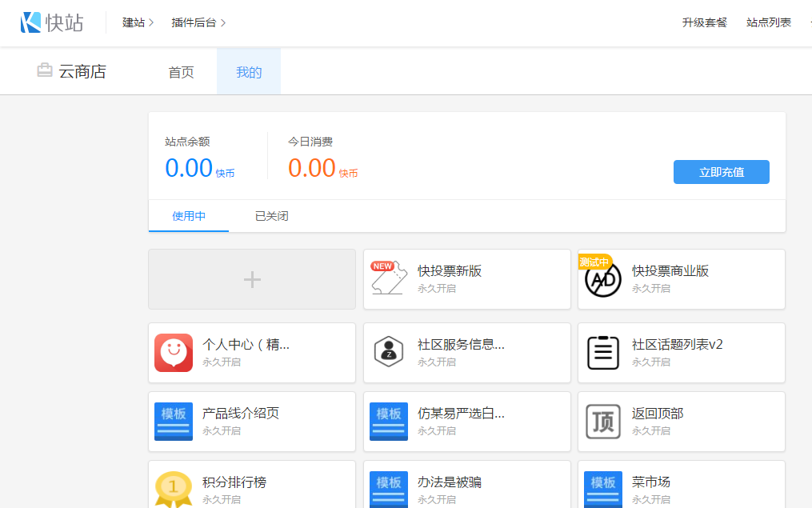Click the 云商店 briefcase icon

(x=45, y=71)
